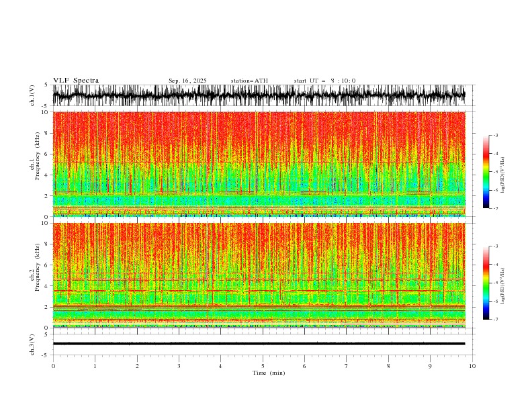Image resolution: width=532 pixels, height=411 pixels.
Task: Click the ch.1 spectrogram panel
Action: pos(259,164)
